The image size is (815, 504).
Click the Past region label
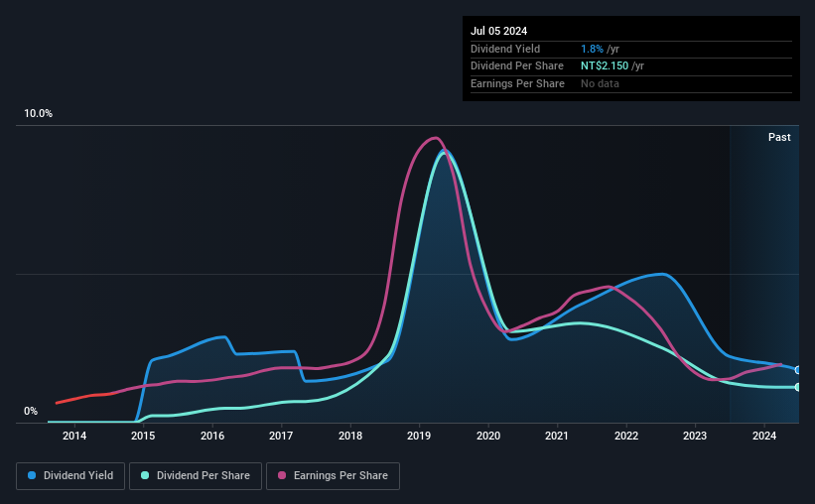(779, 137)
